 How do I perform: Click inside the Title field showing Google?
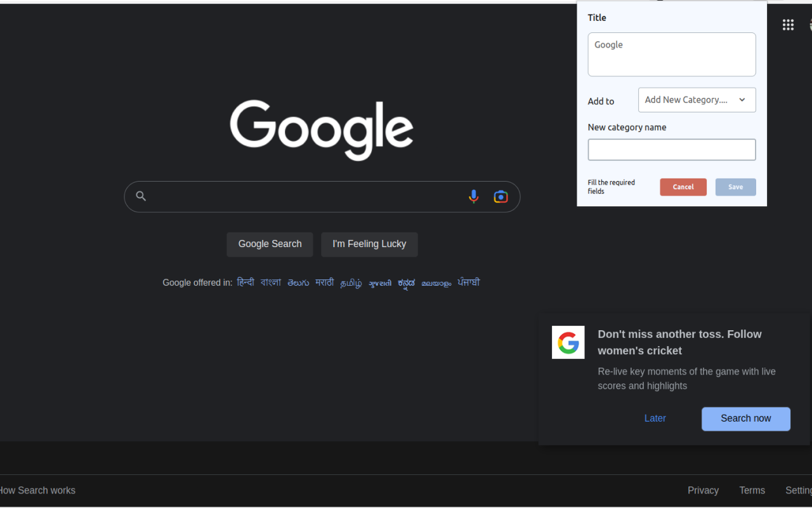coord(671,54)
